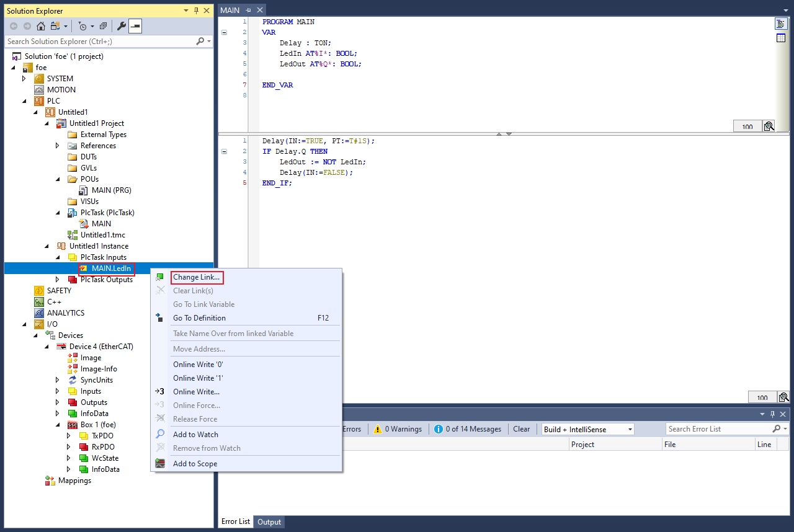
Task: Toggle the Warnings filter in Error List
Action: (x=398, y=429)
